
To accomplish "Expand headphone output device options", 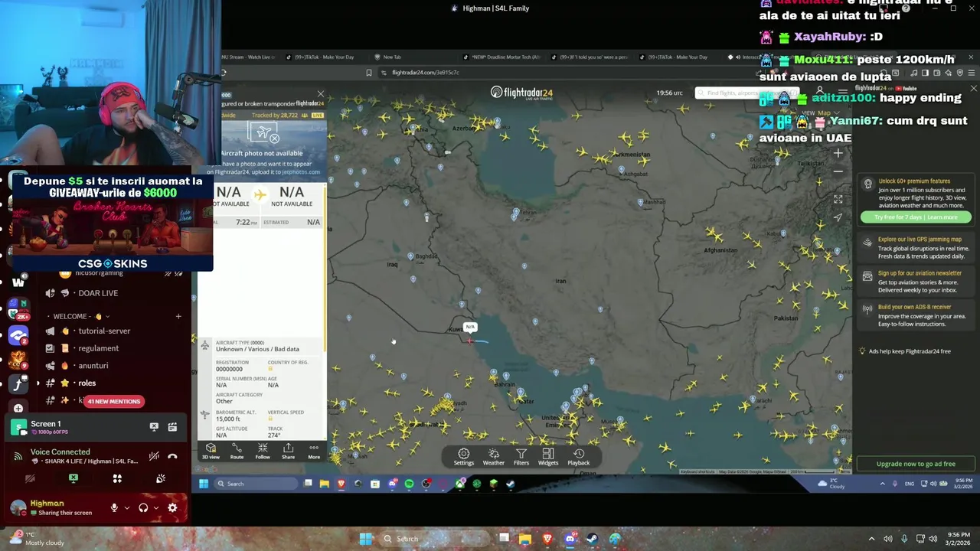I will [155, 507].
